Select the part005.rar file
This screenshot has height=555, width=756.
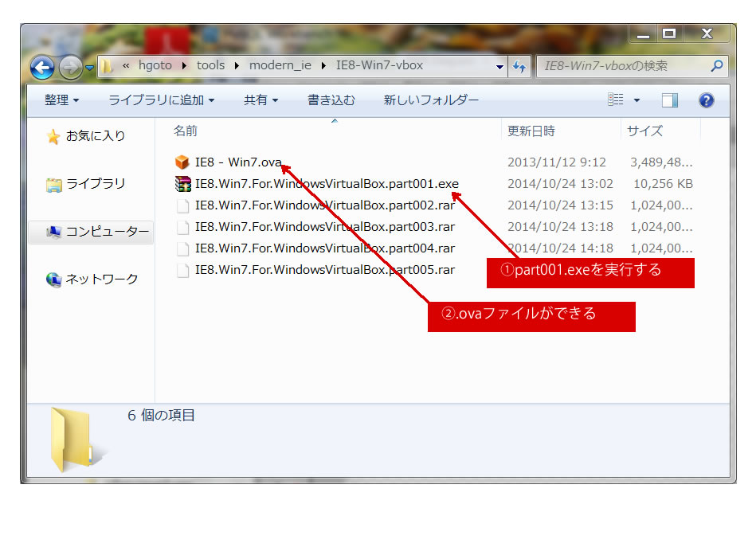click(325, 270)
